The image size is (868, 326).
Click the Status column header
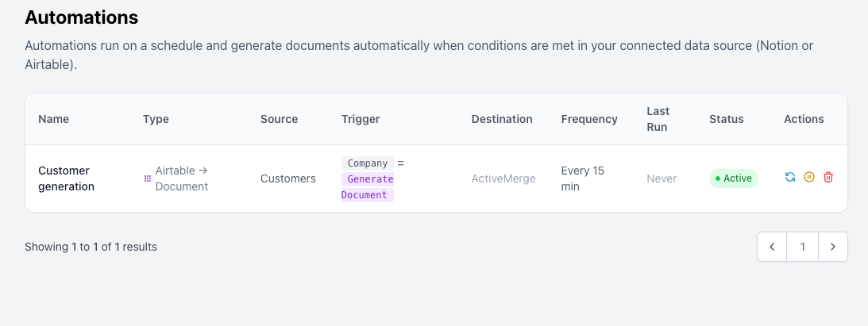pos(727,119)
